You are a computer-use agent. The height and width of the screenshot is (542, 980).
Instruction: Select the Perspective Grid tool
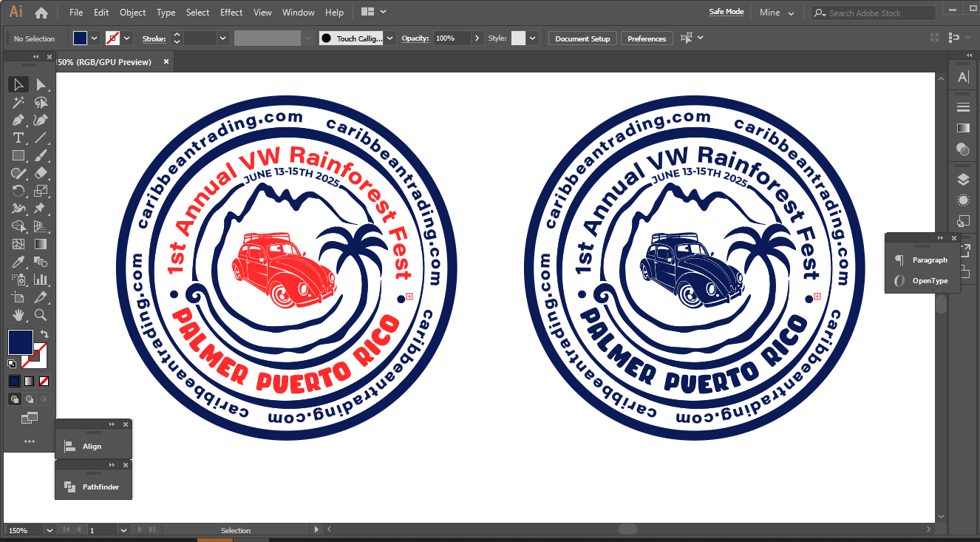click(x=41, y=226)
